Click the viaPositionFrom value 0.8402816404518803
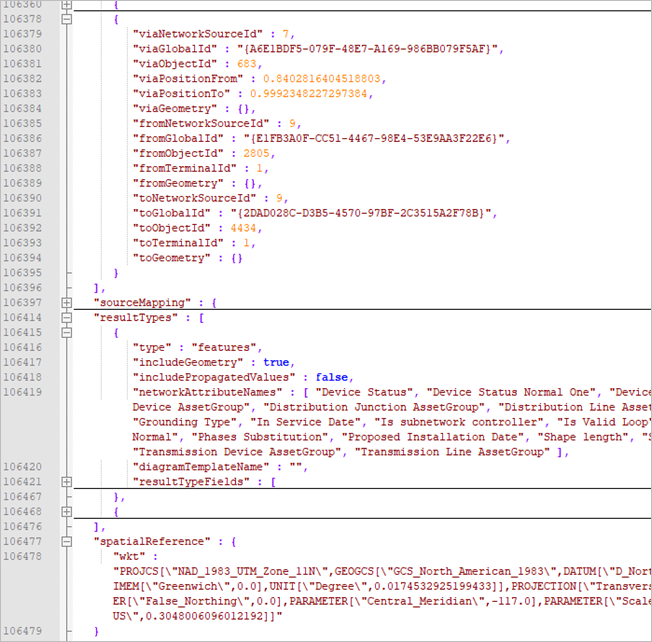Screen dimensions: 652x642 pyautogui.click(x=321, y=79)
